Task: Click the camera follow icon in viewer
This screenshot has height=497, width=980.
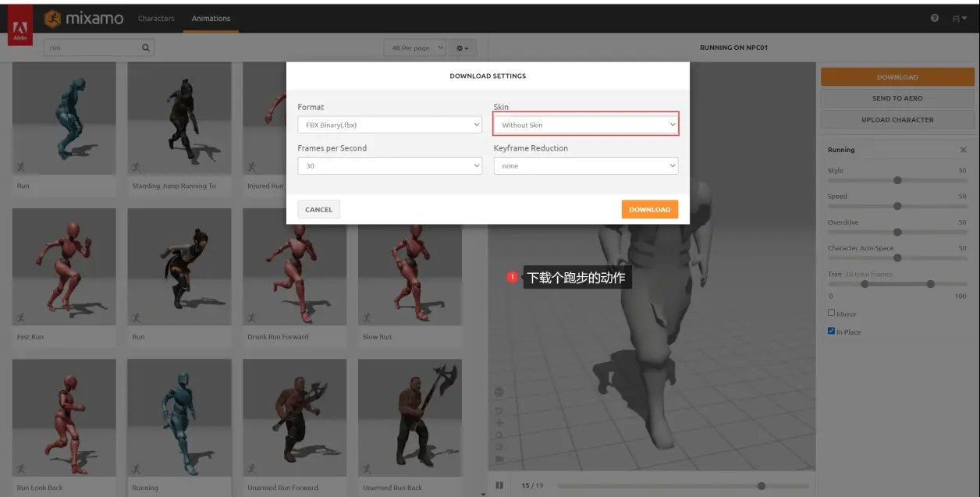Action: pos(499,459)
